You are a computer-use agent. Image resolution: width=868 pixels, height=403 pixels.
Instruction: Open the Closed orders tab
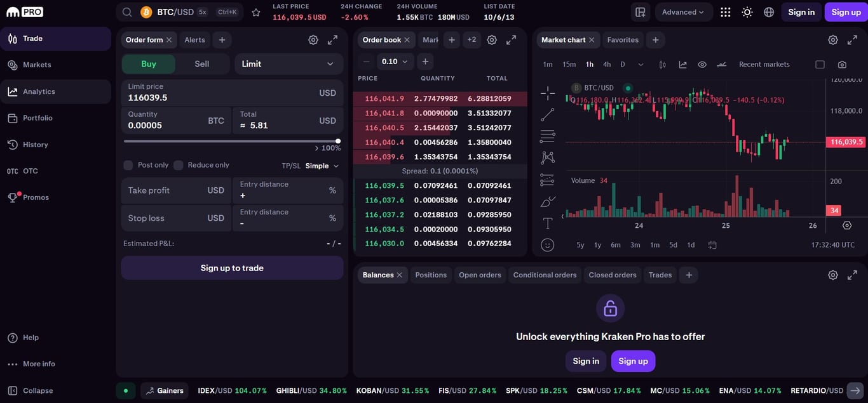(612, 275)
